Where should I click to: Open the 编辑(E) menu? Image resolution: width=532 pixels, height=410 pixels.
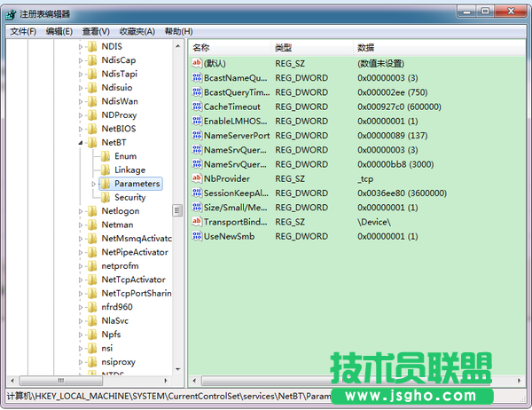59,32
